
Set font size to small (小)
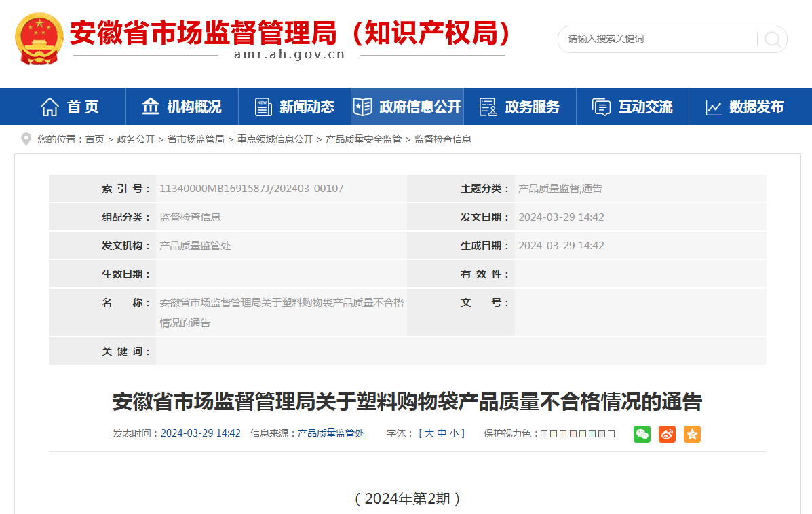coord(453,434)
